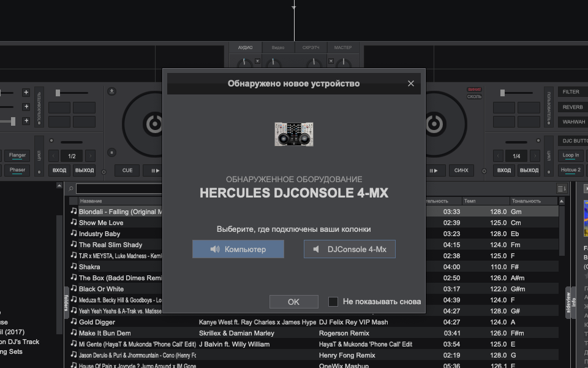
Task: Increase the left deck loop size from 1/2
Action: [x=90, y=156]
